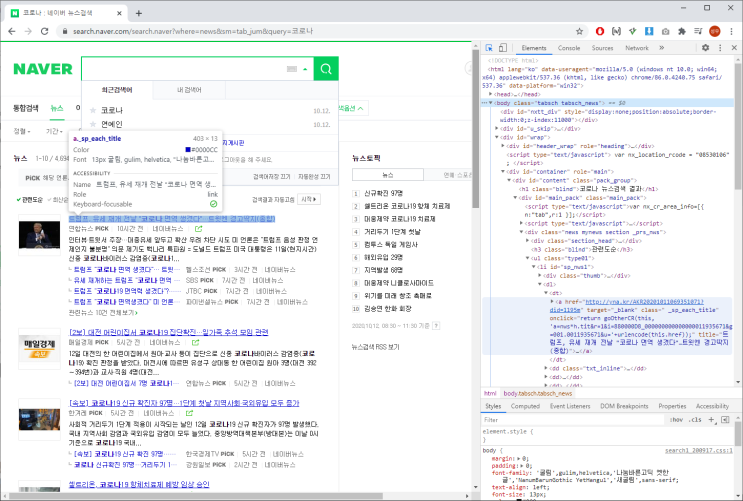Viewport: 743px width, 501px height.
Task: Open the blue download extension icon
Action: tap(649, 31)
